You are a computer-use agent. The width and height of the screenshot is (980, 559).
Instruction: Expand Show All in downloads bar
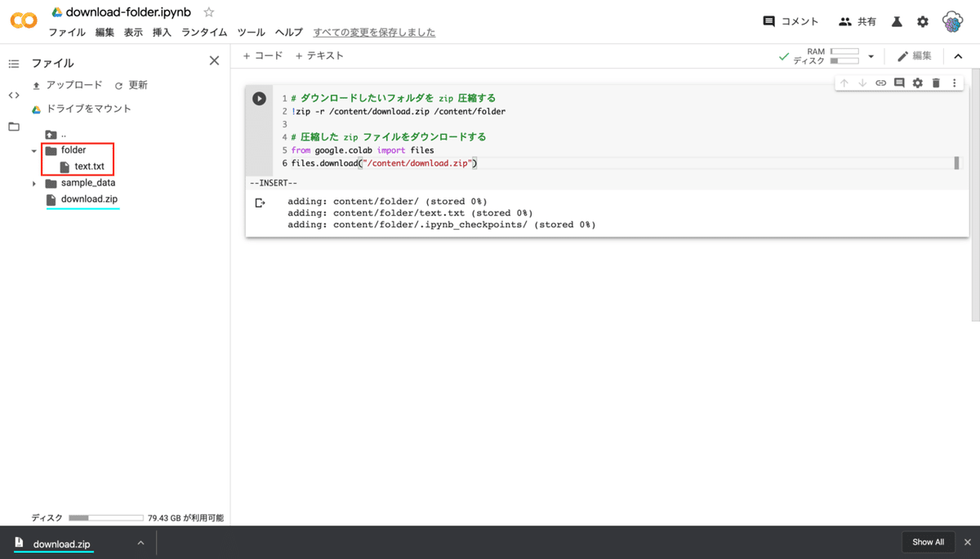(x=928, y=542)
